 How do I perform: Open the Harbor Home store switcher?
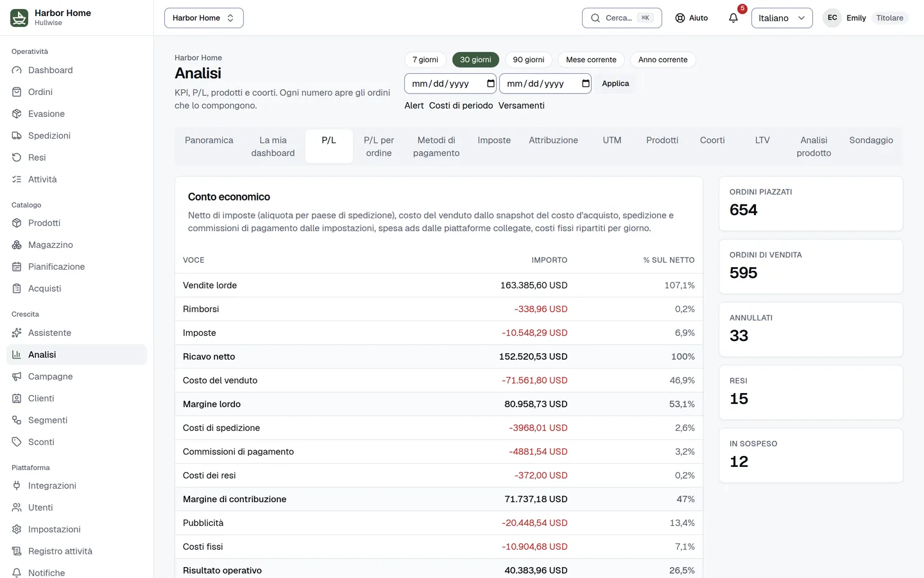click(204, 18)
